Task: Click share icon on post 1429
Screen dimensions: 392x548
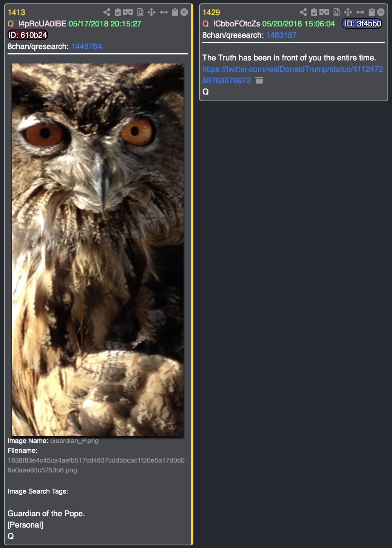Action: coord(303,12)
